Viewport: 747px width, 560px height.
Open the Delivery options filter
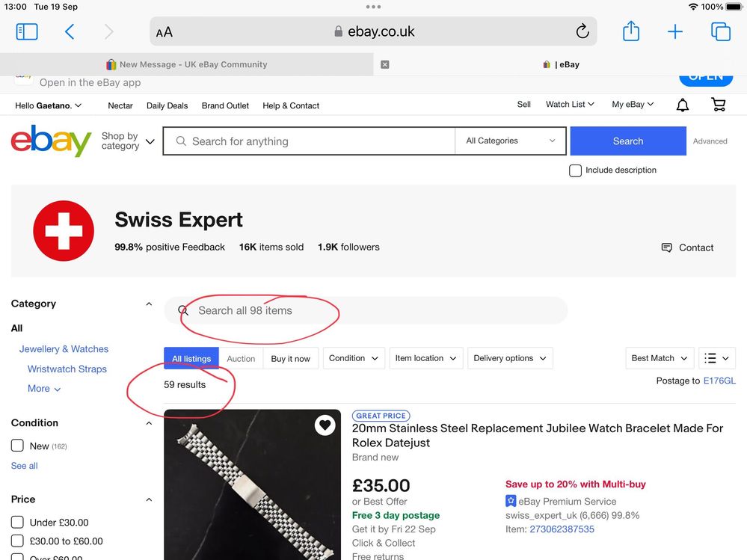point(511,358)
